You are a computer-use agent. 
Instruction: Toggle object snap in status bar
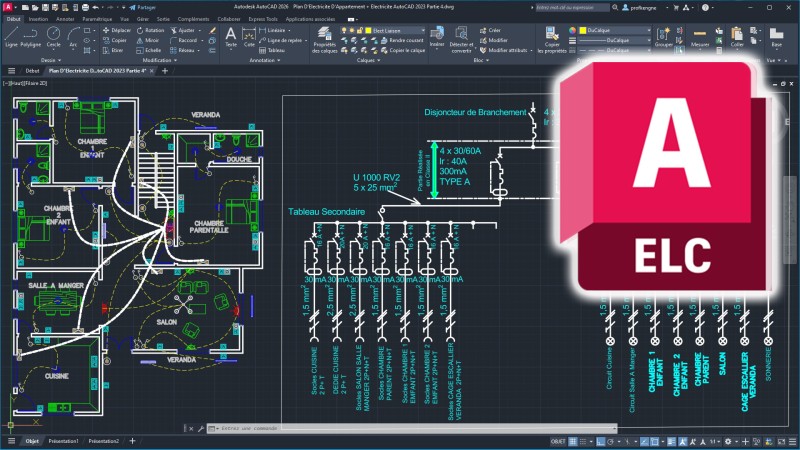pyautogui.click(x=655, y=441)
